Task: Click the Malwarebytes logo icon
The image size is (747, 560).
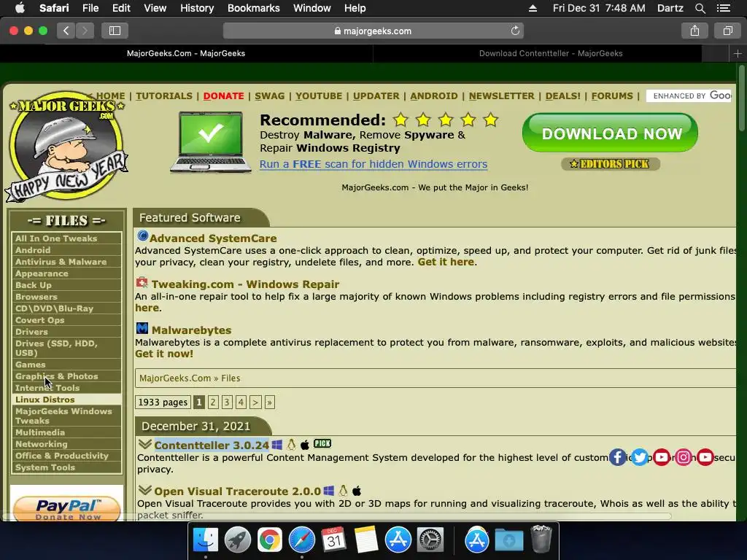Action: coord(142,328)
